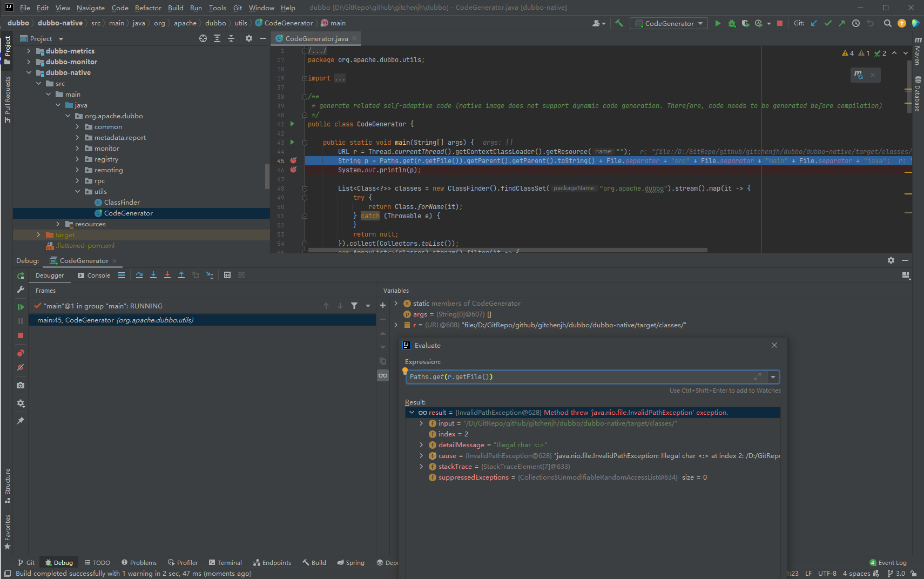Toggle the glasses Show Watches button
This screenshot has height=579, width=924.
383,375
